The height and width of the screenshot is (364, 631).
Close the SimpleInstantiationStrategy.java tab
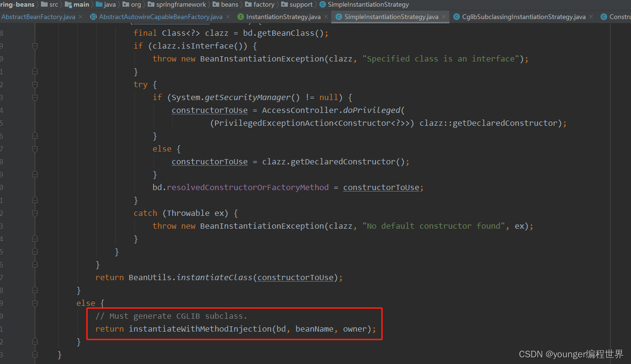(x=443, y=17)
